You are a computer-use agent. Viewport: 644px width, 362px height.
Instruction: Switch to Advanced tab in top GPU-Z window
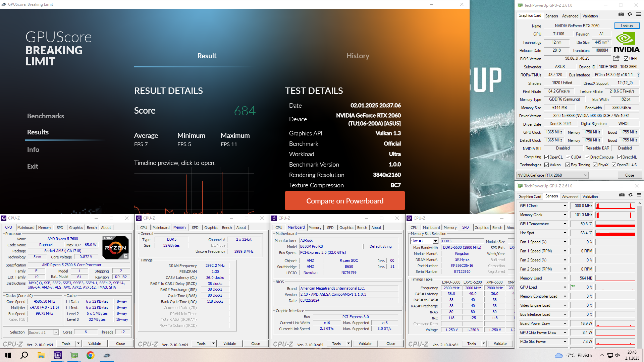[x=570, y=16]
